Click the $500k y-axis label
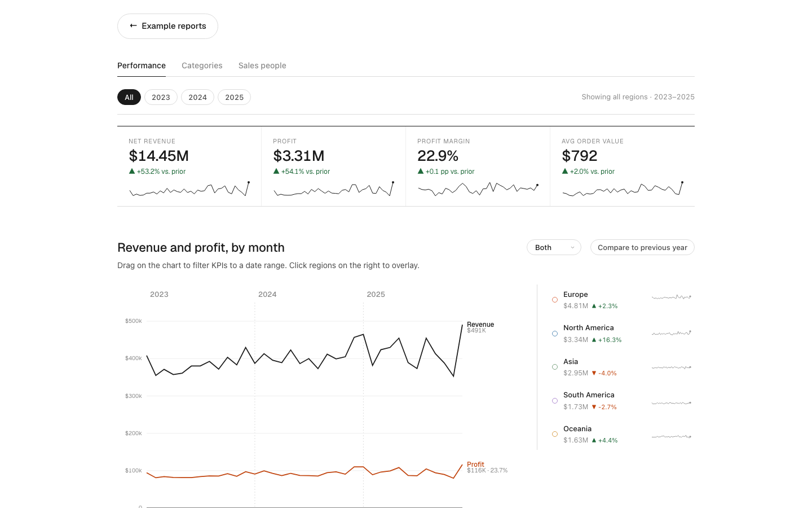Image resolution: width=812 pixels, height=508 pixels. 134,321
